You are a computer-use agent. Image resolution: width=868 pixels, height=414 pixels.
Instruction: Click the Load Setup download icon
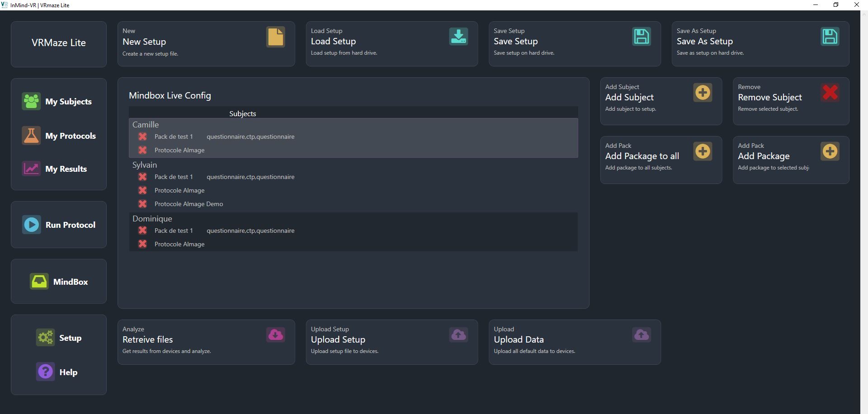tap(458, 36)
